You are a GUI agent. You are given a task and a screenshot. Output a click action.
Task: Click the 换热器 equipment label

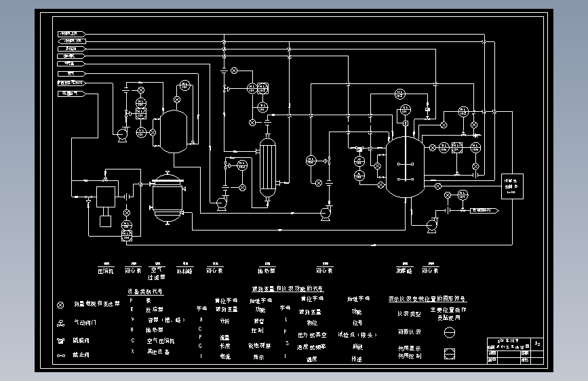tap(267, 270)
